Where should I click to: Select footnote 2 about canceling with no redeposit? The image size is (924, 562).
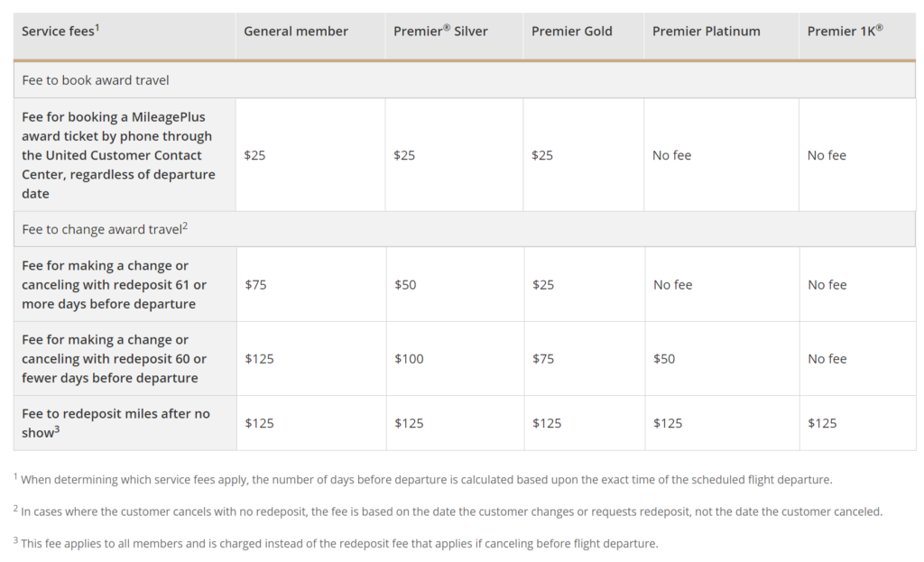(x=448, y=511)
